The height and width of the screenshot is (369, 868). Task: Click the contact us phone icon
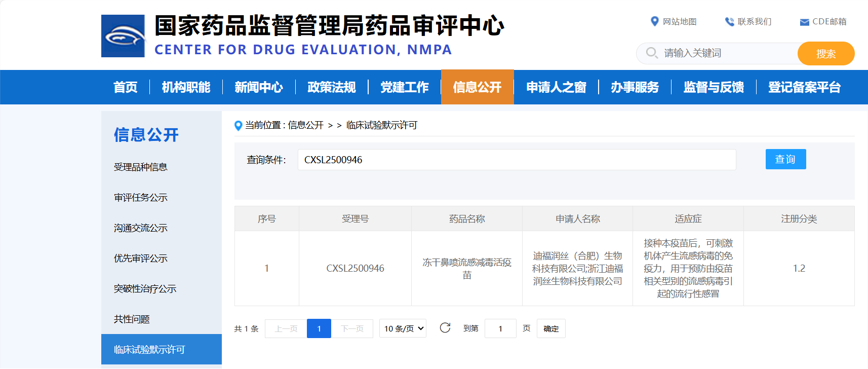coord(729,21)
